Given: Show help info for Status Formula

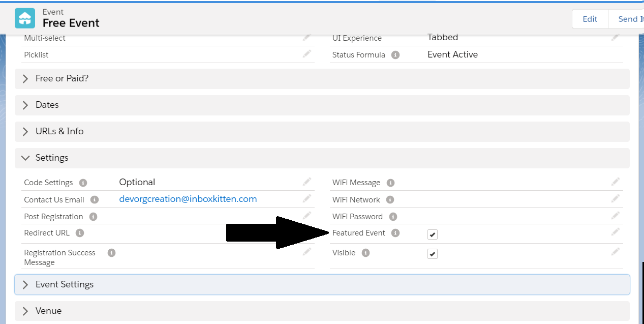Looking at the screenshot, I should pyautogui.click(x=395, y=55).
